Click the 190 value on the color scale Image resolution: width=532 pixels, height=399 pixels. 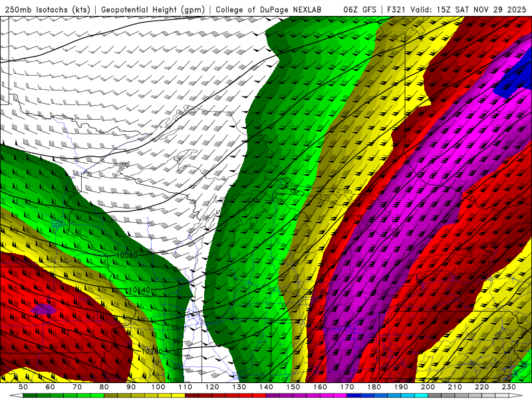pyautogui.click(x=401, y=387)
